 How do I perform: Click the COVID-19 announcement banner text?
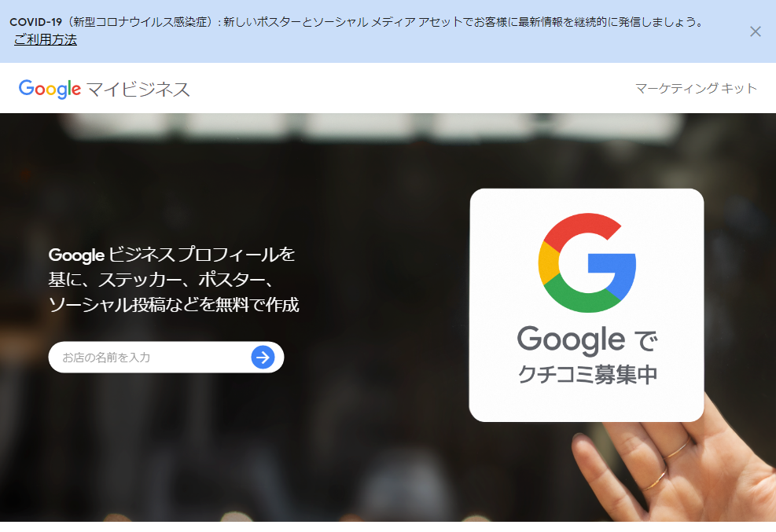click(356, 22)
